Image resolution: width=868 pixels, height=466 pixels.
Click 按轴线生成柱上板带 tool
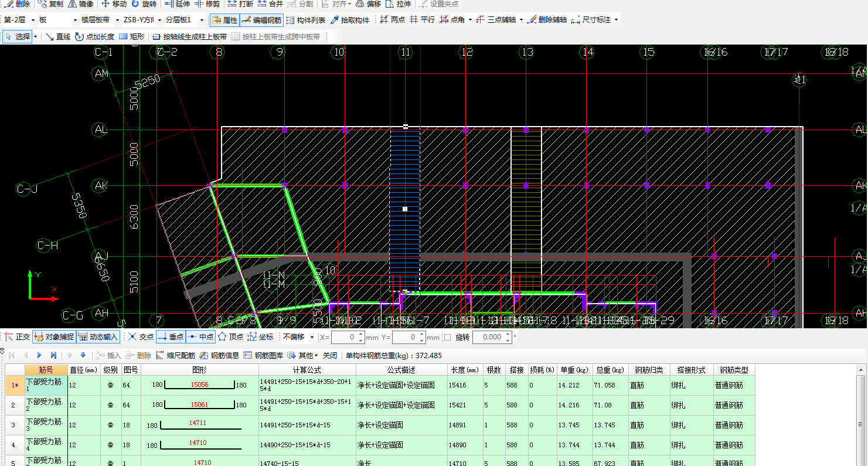pos(189,36)
